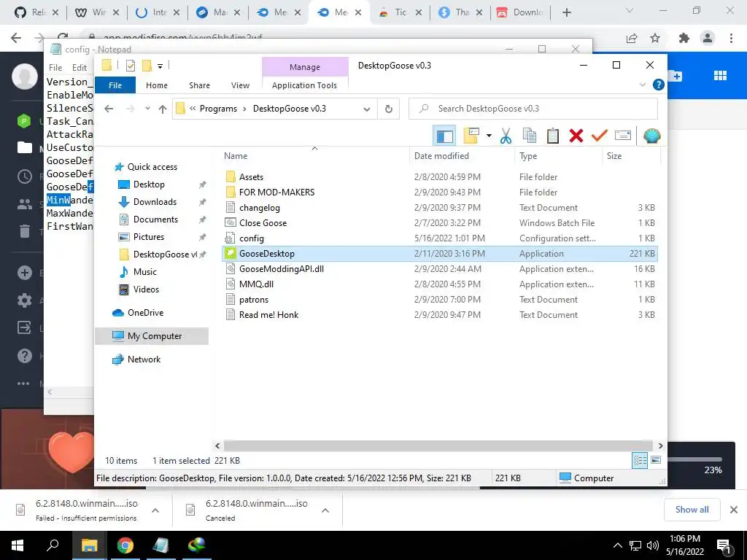Open Windows Start menu

tap(18, 545)
